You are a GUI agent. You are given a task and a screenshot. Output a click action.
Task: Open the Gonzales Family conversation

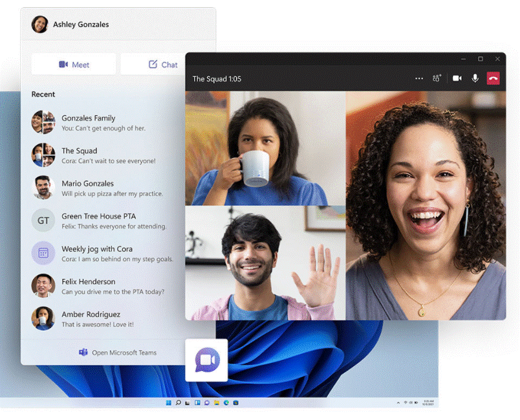103,122
